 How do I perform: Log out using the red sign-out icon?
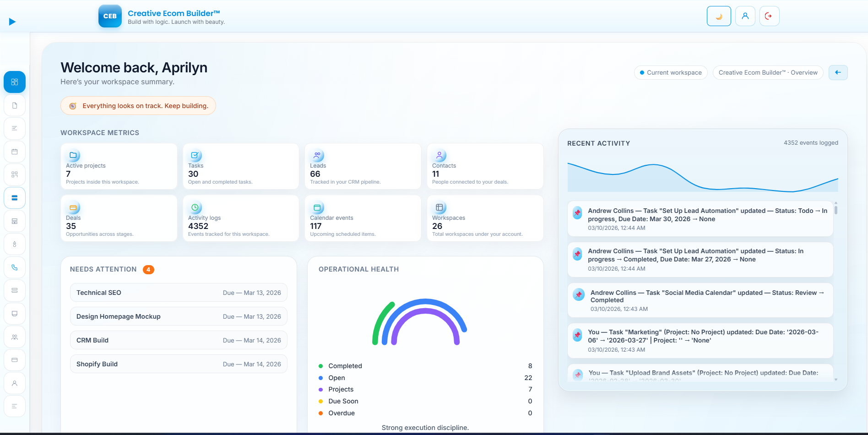(769, 16)
